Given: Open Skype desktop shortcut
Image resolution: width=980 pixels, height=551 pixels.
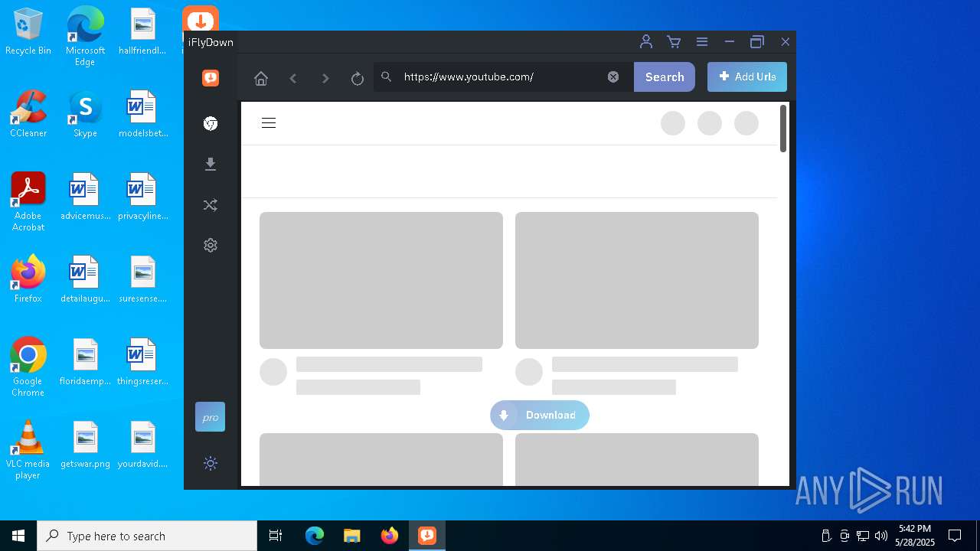Looking at the screenshot, I should click(85, 113).
